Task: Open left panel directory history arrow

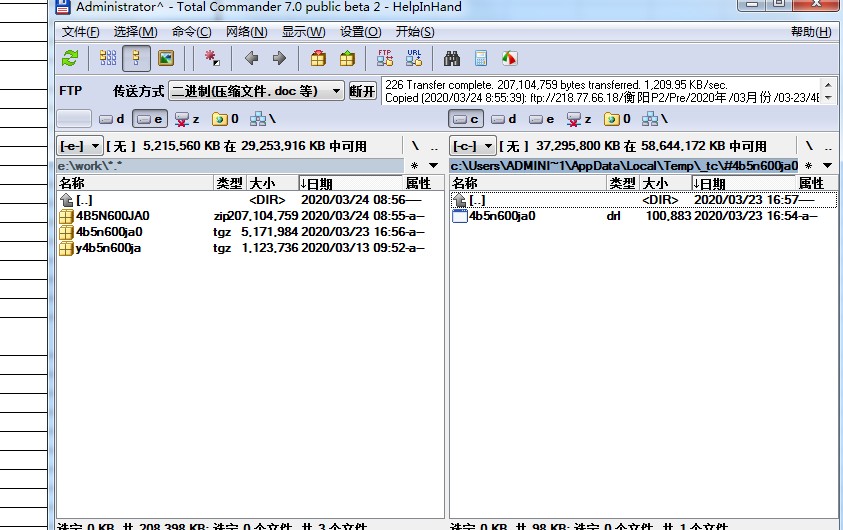Action: (x=433, y=166)
